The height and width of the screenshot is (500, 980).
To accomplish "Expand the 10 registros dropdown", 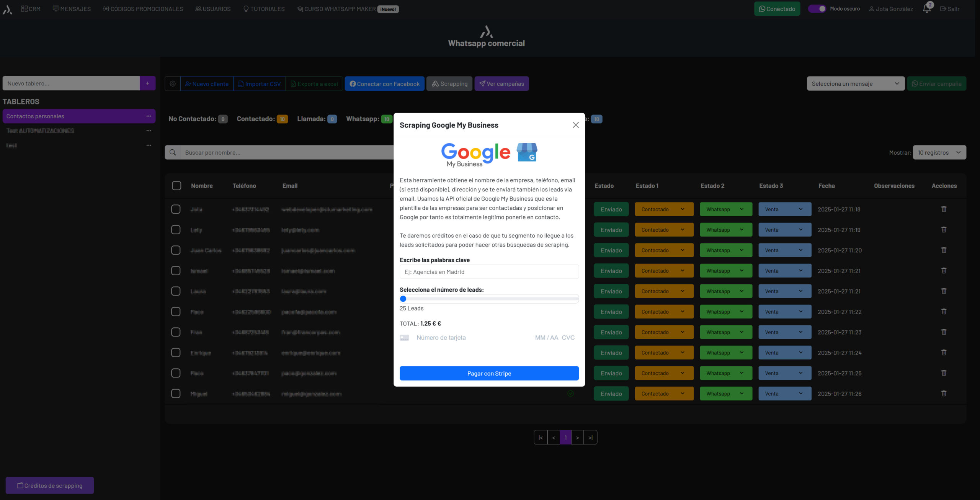I will coord(939,152).
